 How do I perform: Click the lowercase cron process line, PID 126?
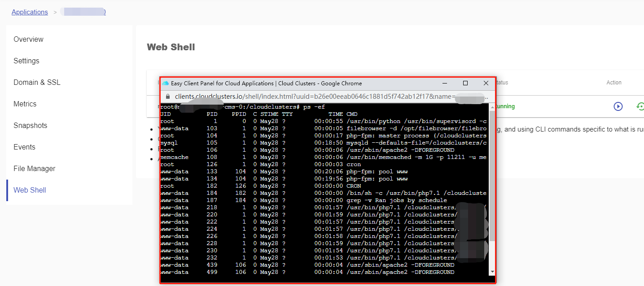260,164
